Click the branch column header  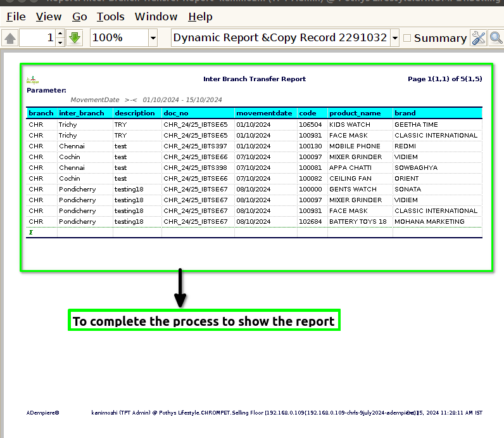pos(41,113)
